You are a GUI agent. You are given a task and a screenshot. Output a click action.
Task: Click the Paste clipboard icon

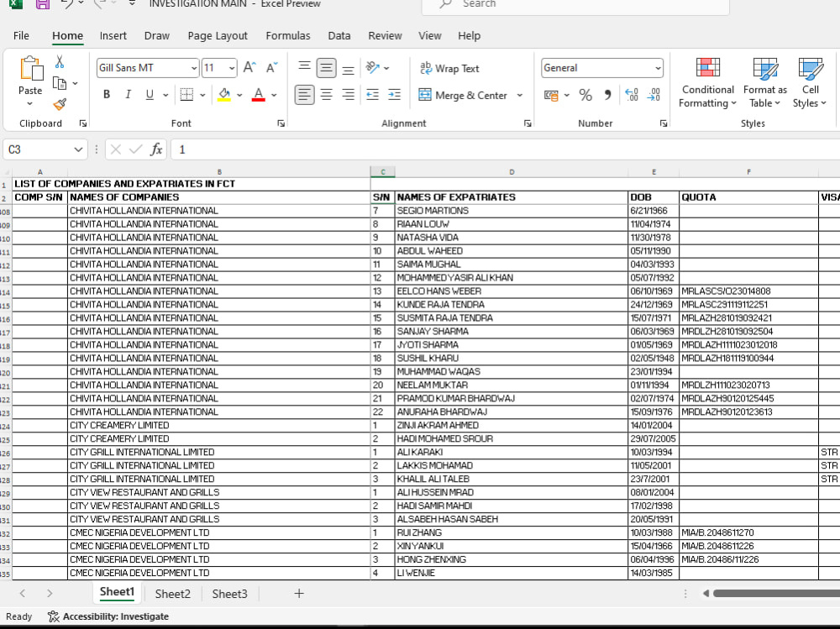[30, 69]
